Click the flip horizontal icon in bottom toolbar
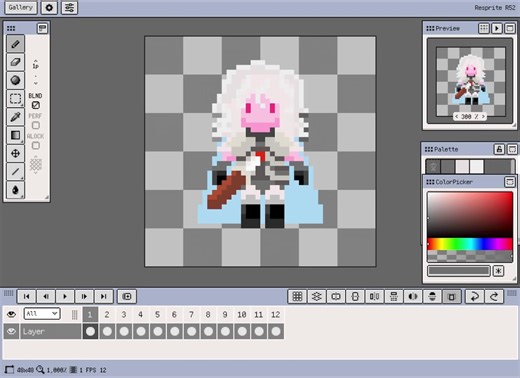Screen dimensions: 520x378 click(375, 296)
